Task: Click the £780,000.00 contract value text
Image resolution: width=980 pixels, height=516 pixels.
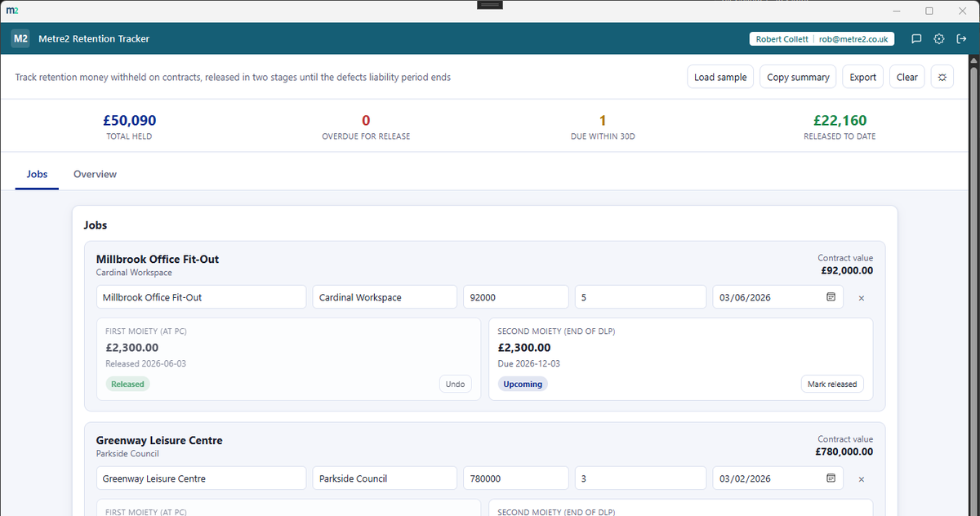Action: pyautogui.click(x=844, y=451)
